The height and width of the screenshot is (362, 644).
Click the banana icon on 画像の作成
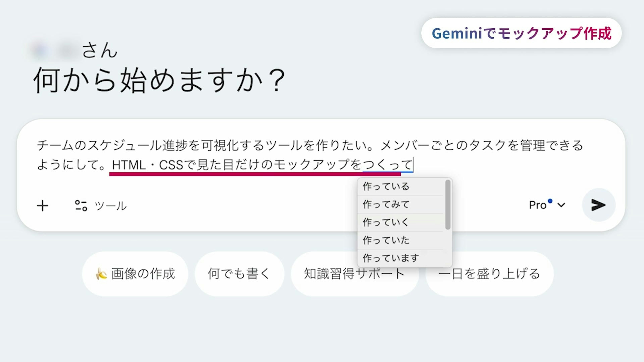click(101, 274)
